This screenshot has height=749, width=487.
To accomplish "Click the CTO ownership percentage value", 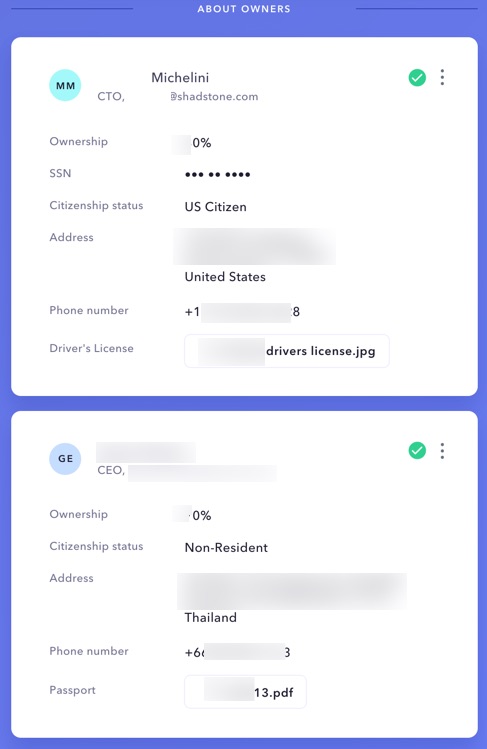I will (192, 143).
